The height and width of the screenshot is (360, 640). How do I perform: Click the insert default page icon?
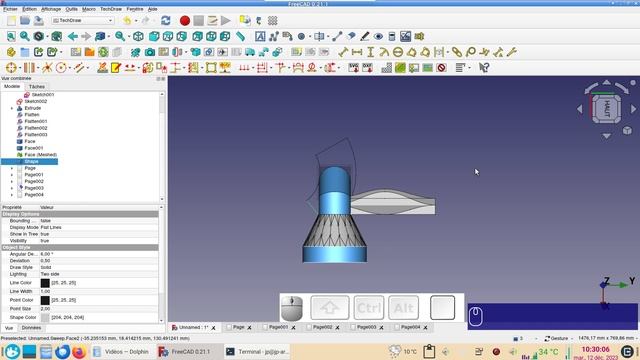tap(76, 52)
